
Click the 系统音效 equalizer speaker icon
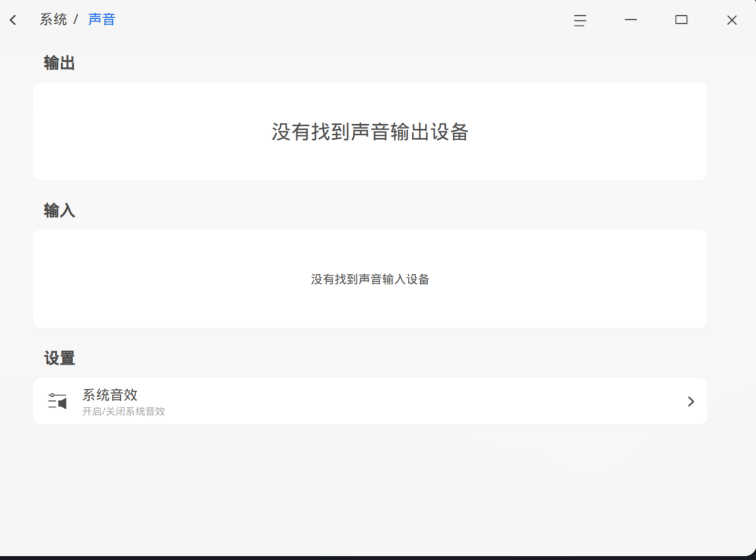[x=57, y=401]
